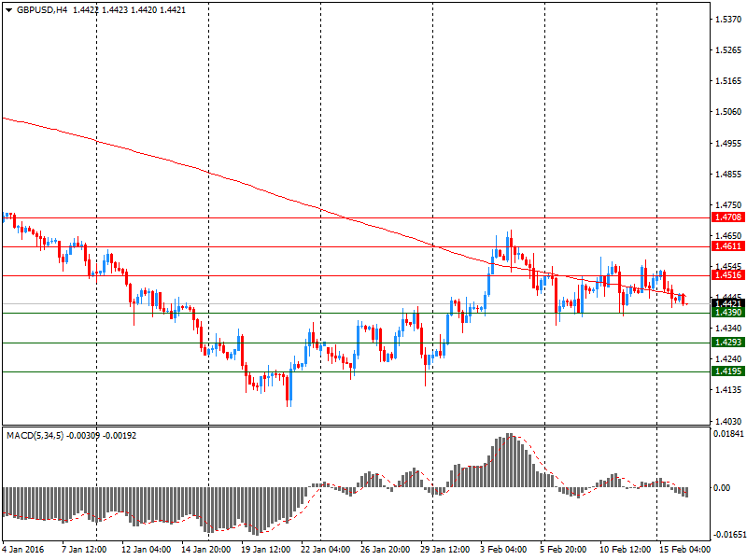This screenshot has height=560, width=747.
Task: Click the 1.5370 price scale value
Action: click(x=729, y=19)
